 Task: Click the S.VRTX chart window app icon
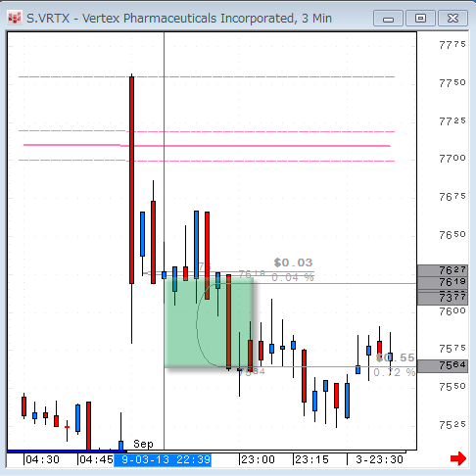15,19
